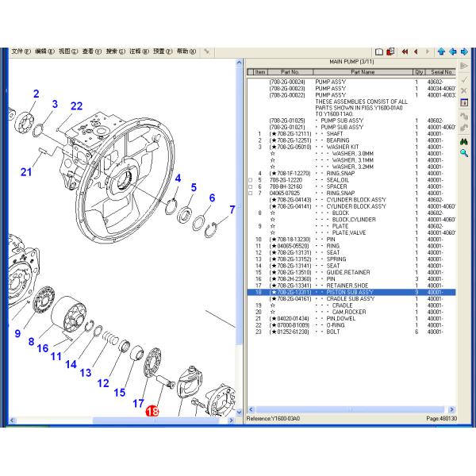Click the red double-left rewind arrow
The image size is (476, 476).
[405, 52]
